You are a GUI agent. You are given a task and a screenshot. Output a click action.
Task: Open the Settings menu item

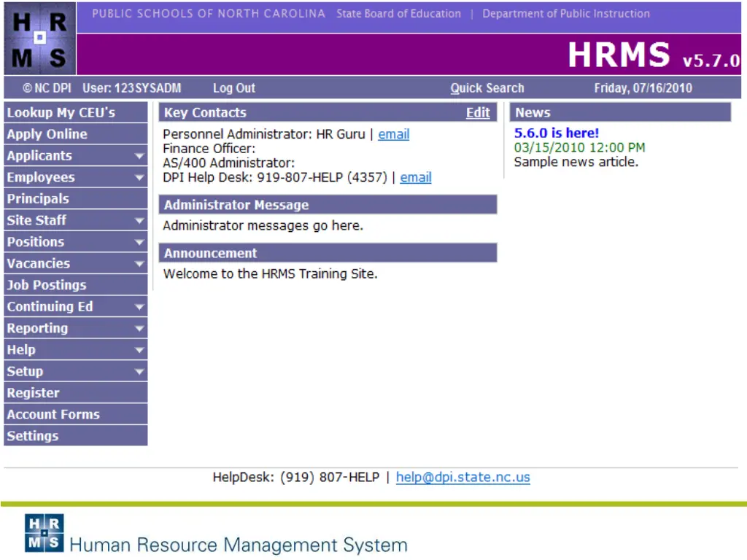[76, 436]
